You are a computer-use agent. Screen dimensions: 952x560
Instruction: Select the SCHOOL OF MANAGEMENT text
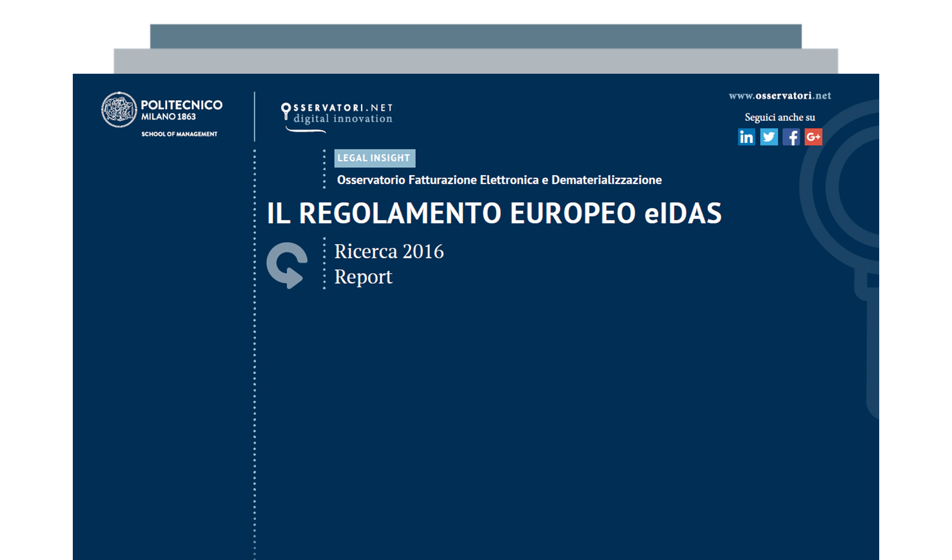[x=179, y=134]
